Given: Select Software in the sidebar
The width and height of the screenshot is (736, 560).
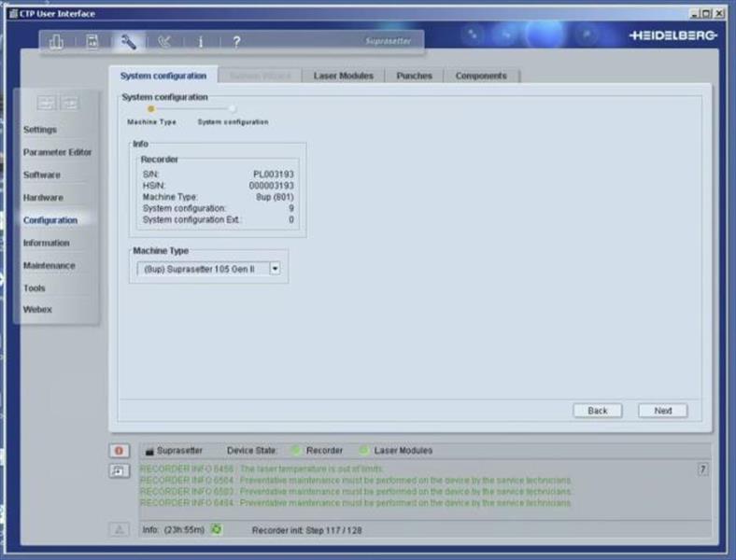Looking at the screenshot, I should 42,175.
